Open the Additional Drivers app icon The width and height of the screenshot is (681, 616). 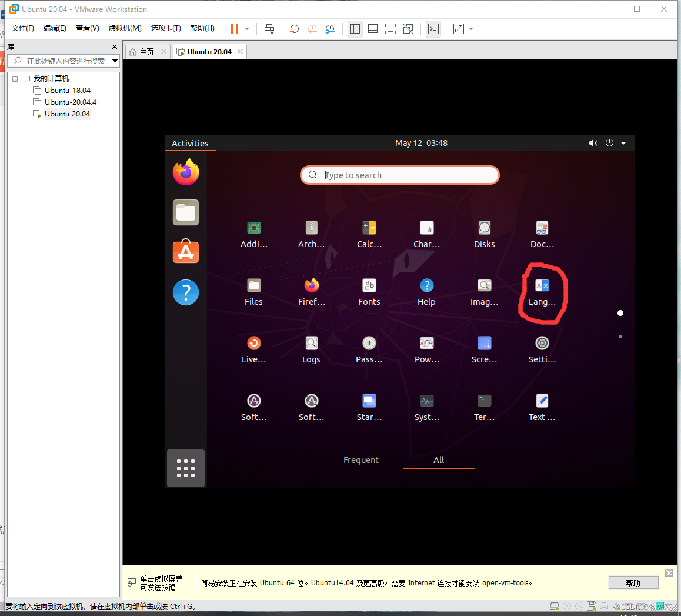pos(253,228)
